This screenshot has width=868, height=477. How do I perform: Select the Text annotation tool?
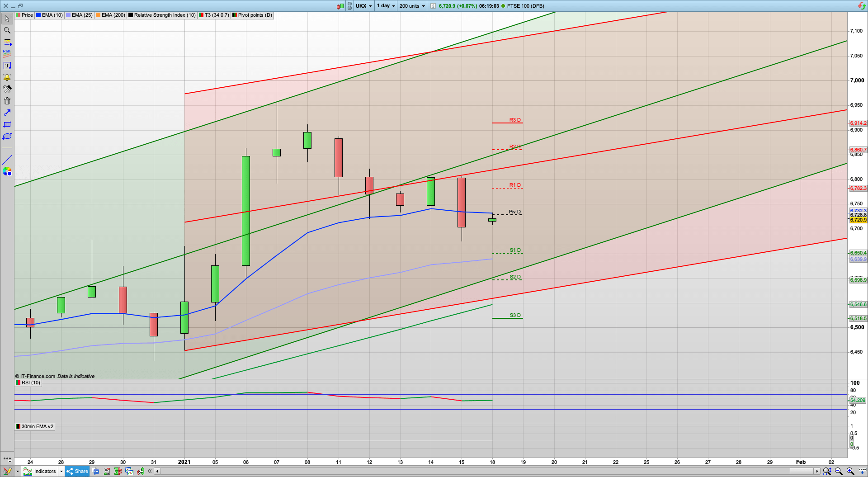click(7, 65)
